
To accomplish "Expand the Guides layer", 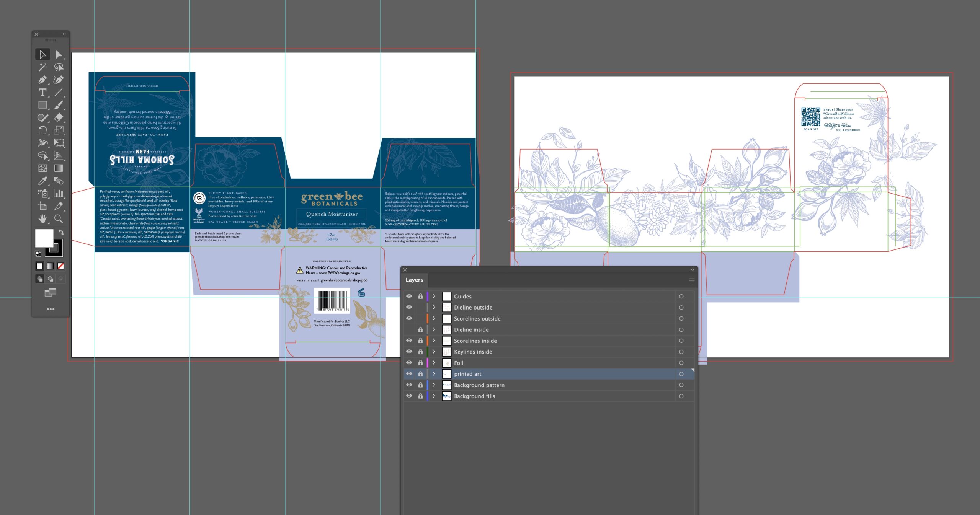I will (x=434, y=296).
